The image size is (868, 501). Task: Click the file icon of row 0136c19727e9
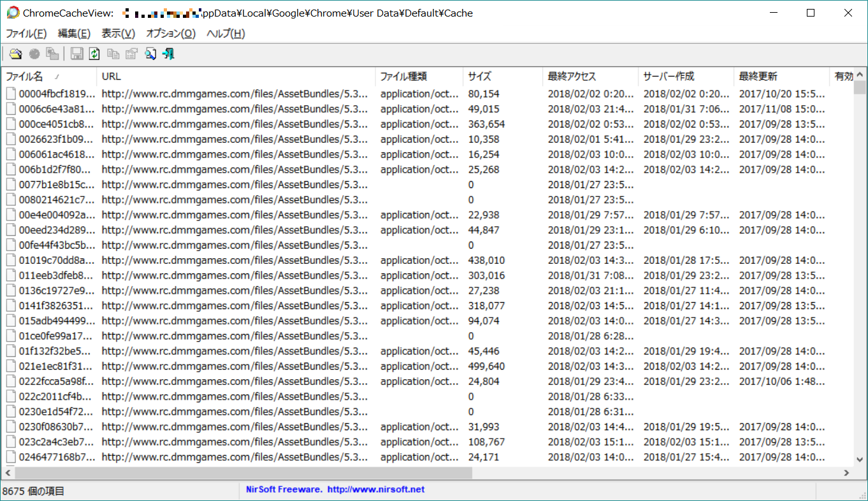coord(11,291)
